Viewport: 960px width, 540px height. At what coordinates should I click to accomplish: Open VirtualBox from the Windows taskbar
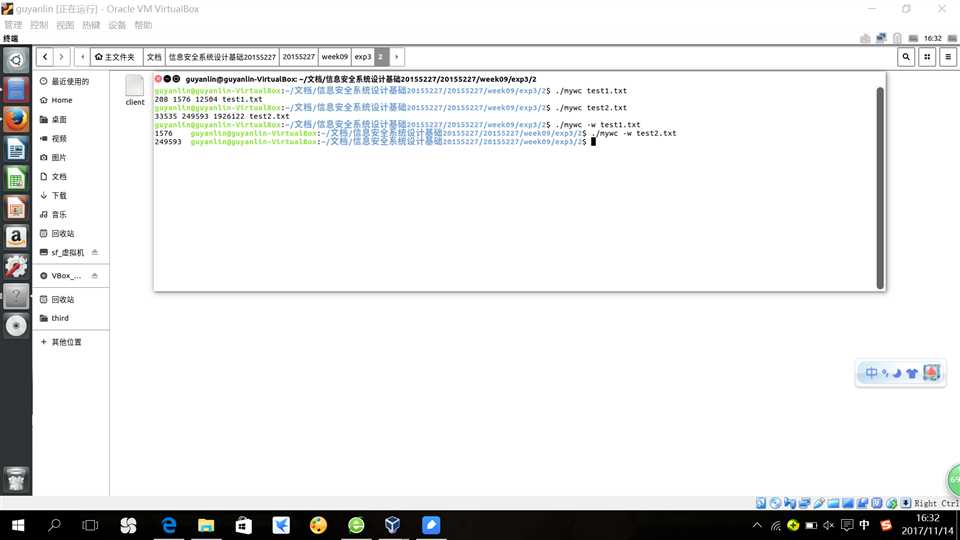click(392, 525)
